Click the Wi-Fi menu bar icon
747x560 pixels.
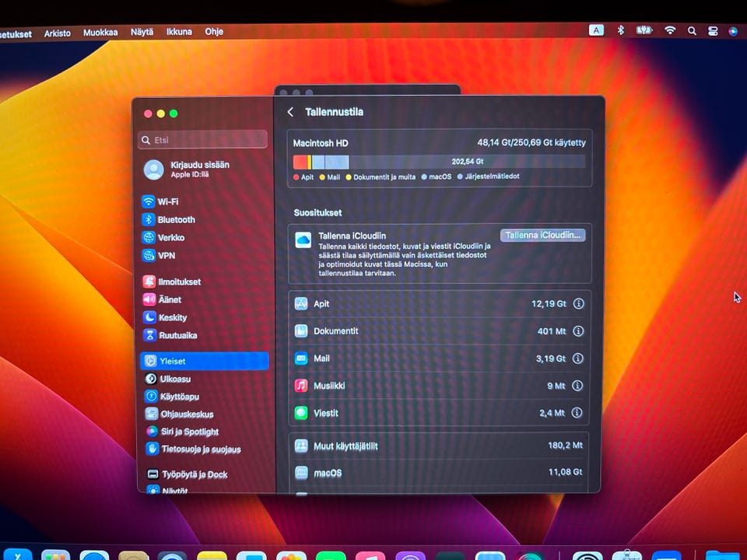click(670, 30)
